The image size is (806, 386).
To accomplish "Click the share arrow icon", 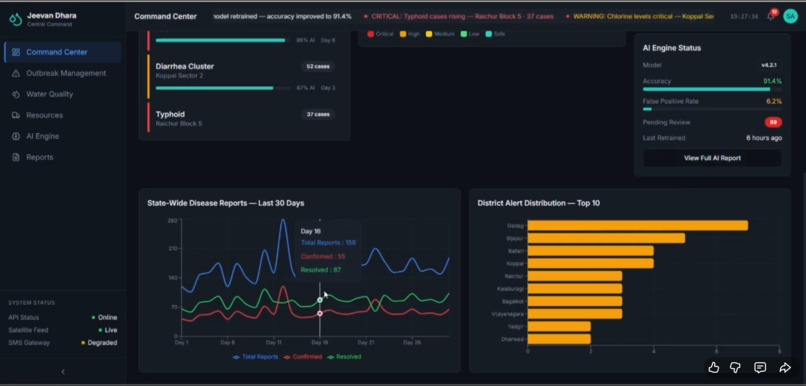I will click(x=785, y=367).
